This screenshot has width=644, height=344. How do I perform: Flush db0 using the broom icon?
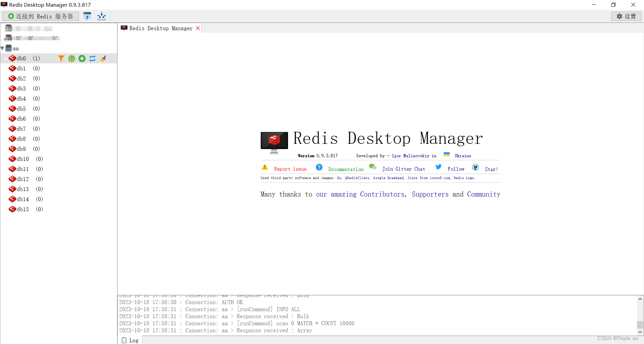[x=103, y=58]
